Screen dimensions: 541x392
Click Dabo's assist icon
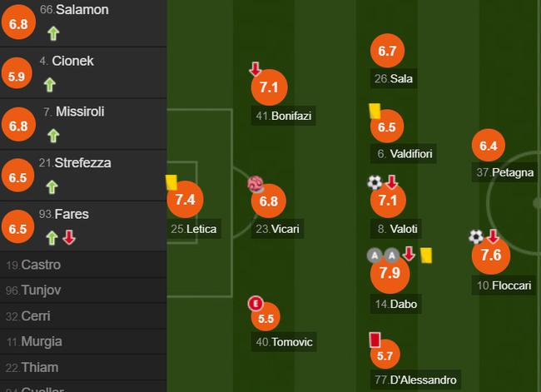pos(375,254)
